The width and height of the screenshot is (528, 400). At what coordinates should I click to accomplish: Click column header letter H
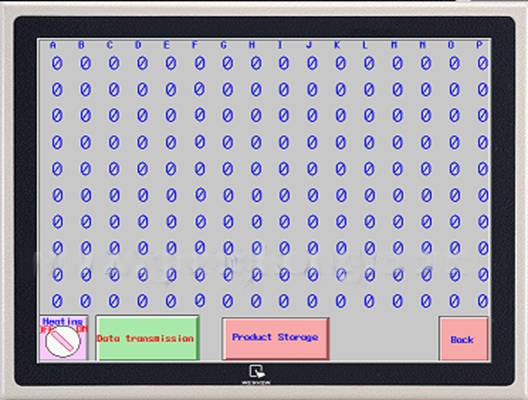pyautogui.click(x=252, y=45)
